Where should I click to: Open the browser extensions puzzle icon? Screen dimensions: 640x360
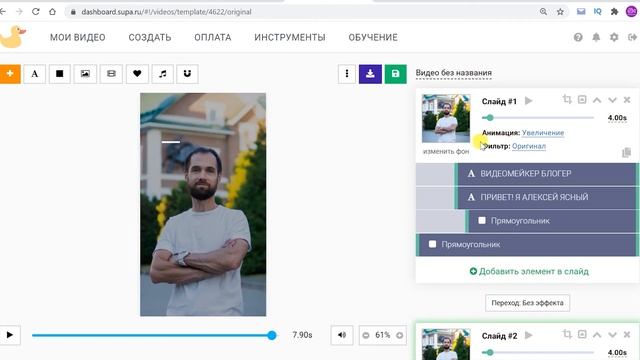[614, 12]
